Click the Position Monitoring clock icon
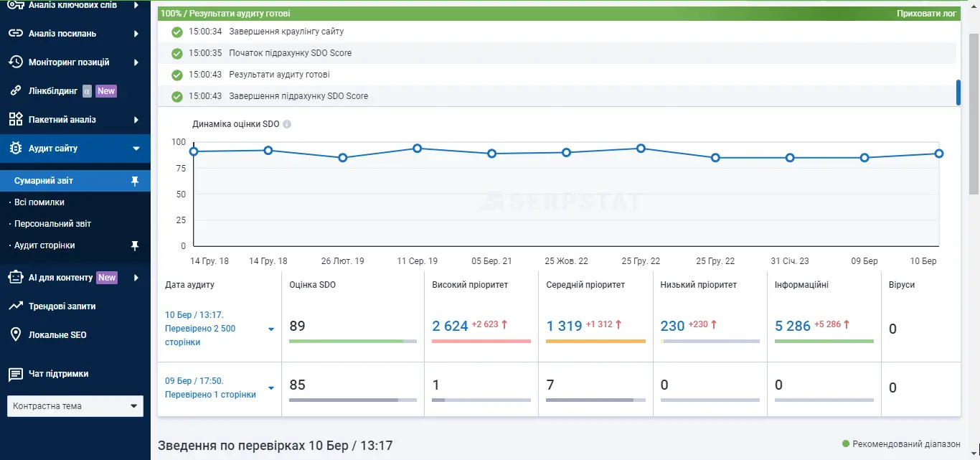Screen dimensions: 980x460 point(15,62)
